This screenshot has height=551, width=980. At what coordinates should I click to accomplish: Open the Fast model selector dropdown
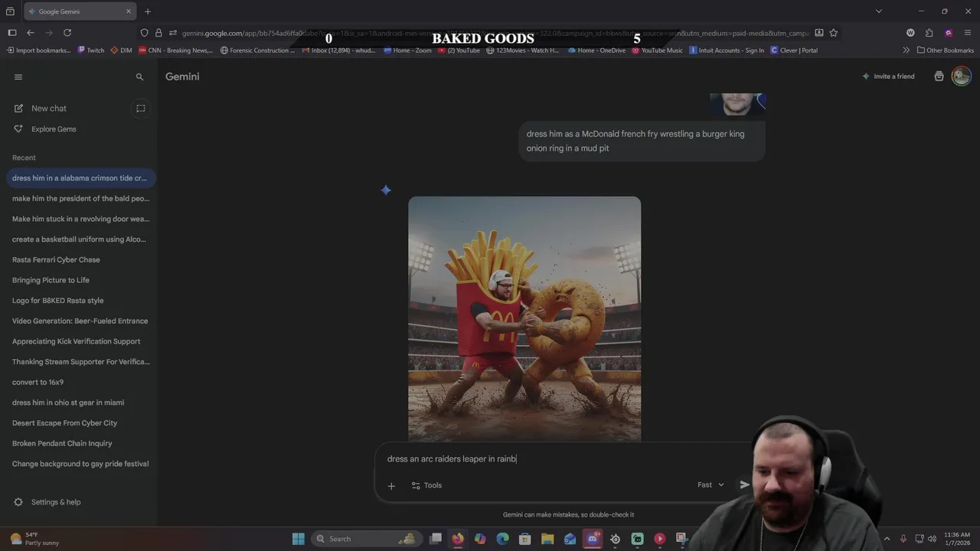pos(710,485)
